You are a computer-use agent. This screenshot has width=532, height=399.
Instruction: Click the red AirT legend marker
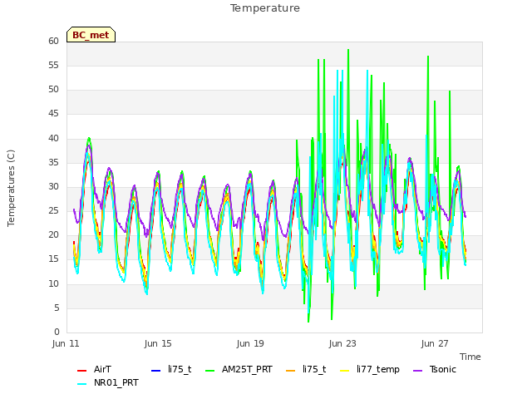(x=81, y=371)
